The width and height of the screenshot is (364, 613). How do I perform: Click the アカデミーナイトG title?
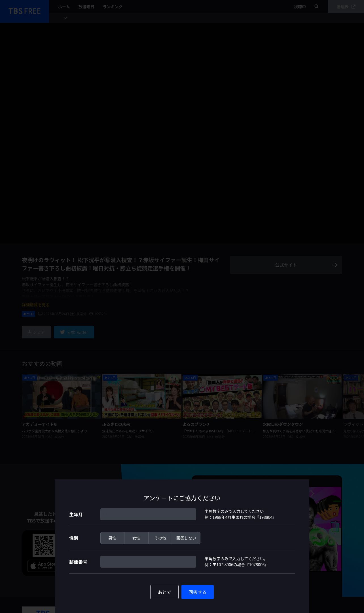[x=39, y=424]
